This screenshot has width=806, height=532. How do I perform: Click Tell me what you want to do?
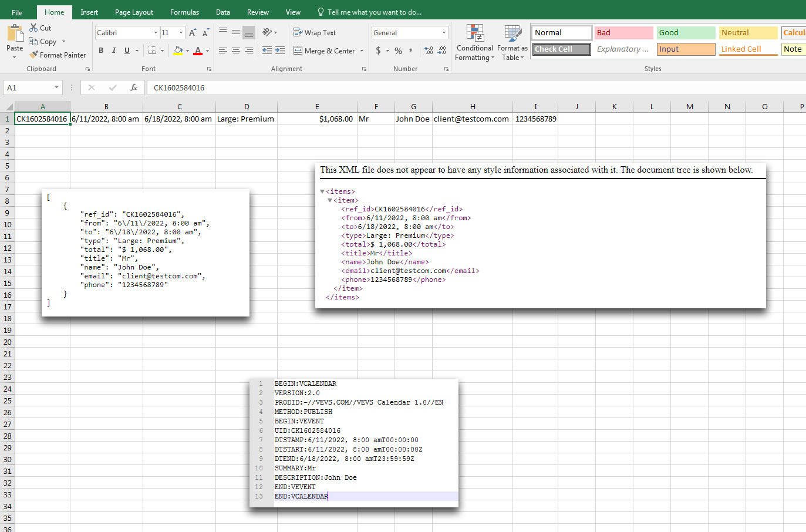click(369, 12)
